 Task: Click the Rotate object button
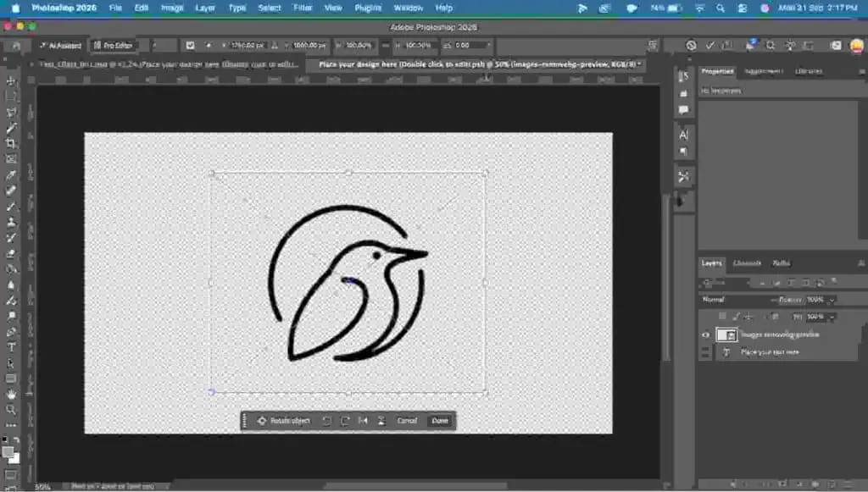click(x=283, y=421)
